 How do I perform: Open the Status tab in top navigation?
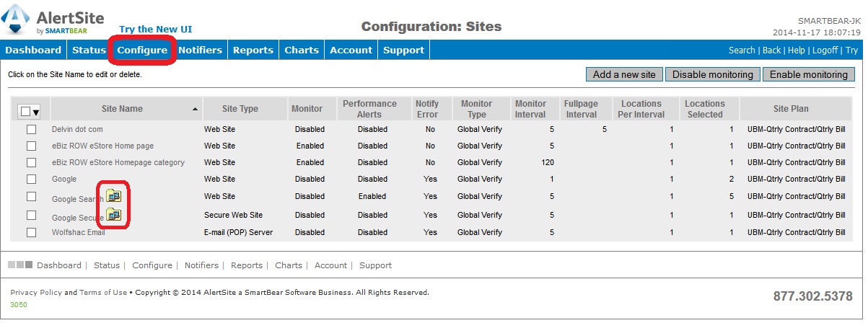tap(88, 50)
